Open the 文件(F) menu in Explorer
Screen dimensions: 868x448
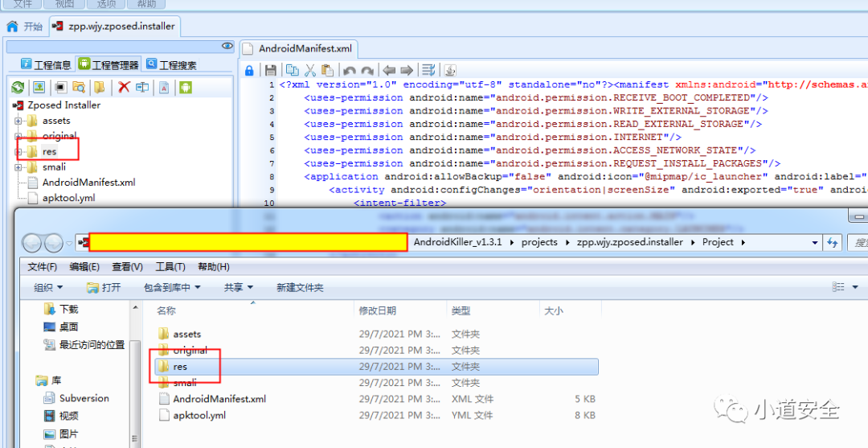[x=42, y=267]
